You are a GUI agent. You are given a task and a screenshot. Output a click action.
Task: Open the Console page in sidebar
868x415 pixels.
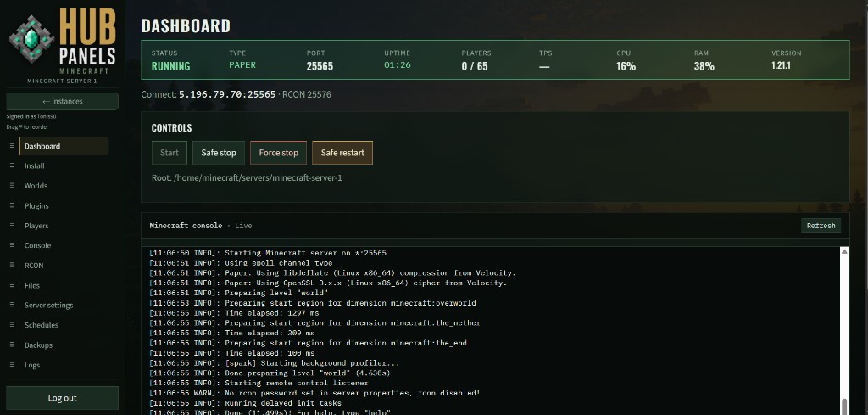(64, 245)
